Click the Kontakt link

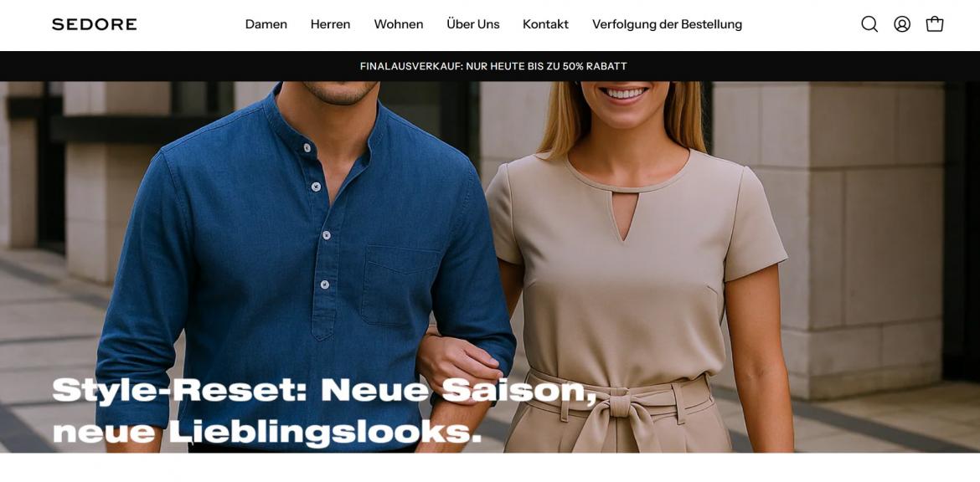click(545, 24)
